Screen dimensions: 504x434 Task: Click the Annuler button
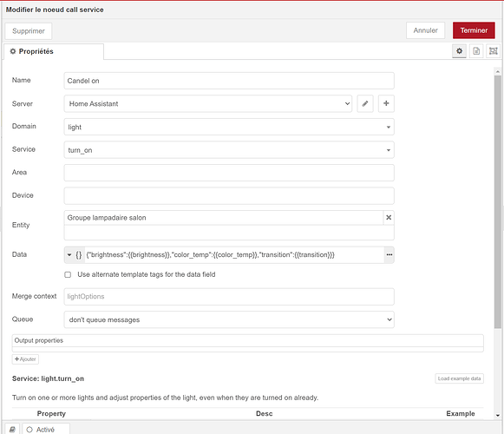(x=426, y=30)
